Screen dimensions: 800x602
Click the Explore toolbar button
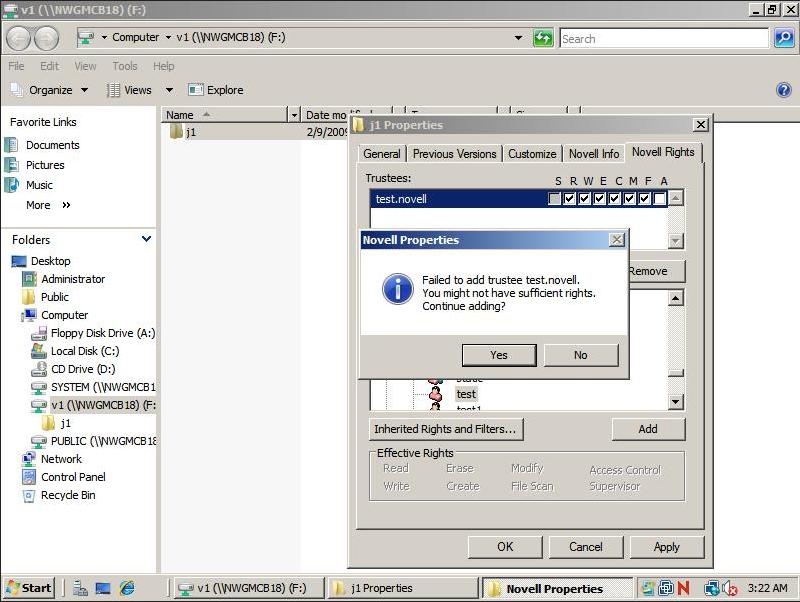(216, 90)
